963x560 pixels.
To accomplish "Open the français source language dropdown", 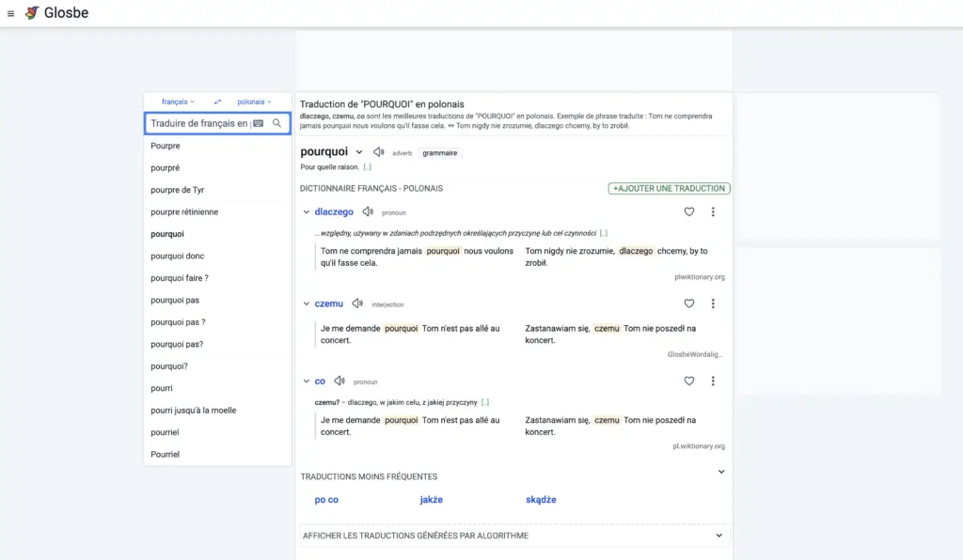I will click(x=178, y=101).
